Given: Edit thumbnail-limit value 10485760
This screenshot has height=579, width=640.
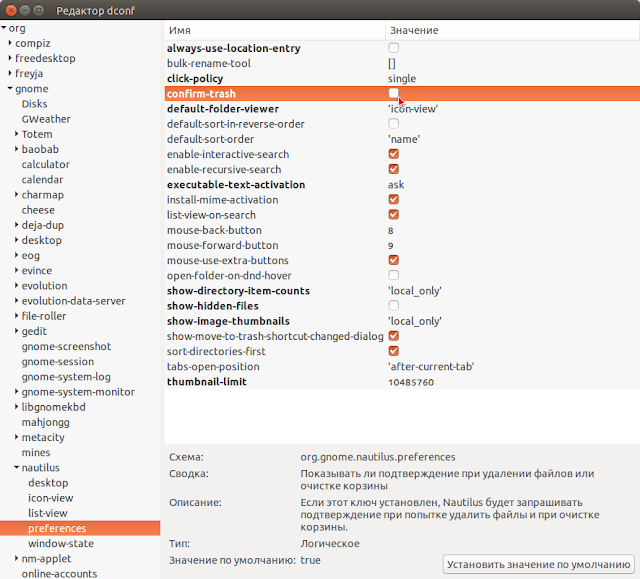Looking at the screenshot, I should click(411, 382).
